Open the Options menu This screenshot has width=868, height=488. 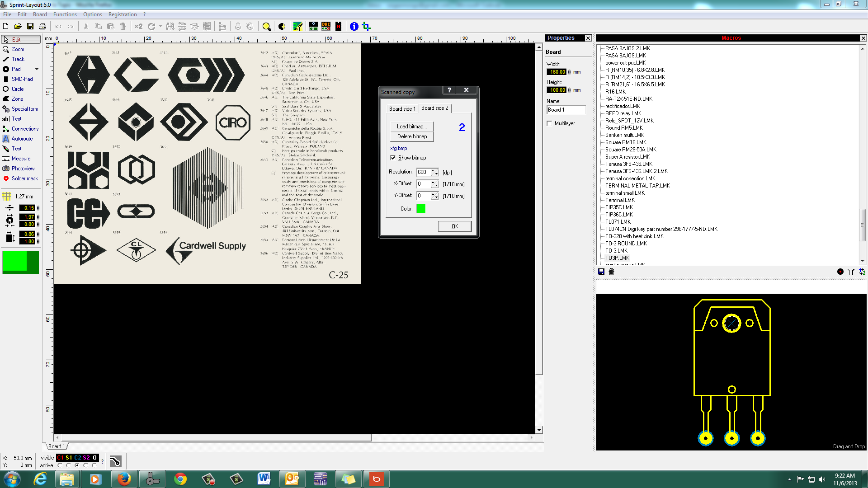coord(93,14)
